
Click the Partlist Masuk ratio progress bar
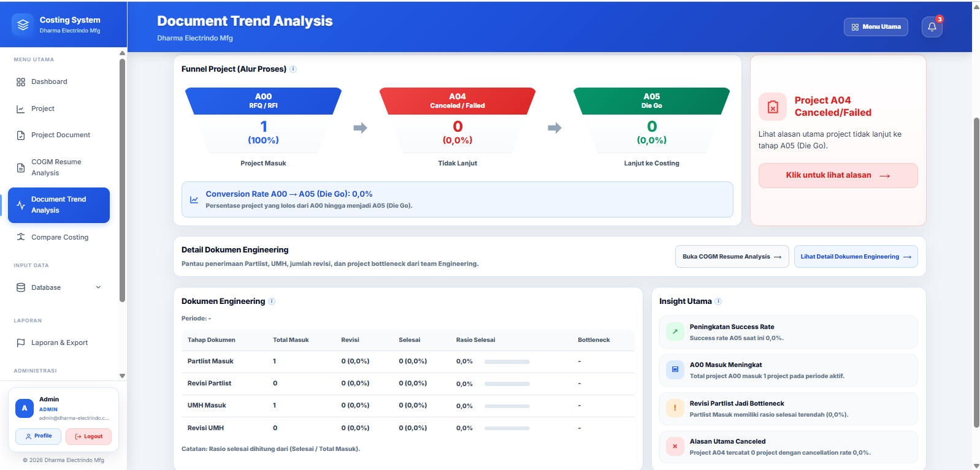(507, 362)
